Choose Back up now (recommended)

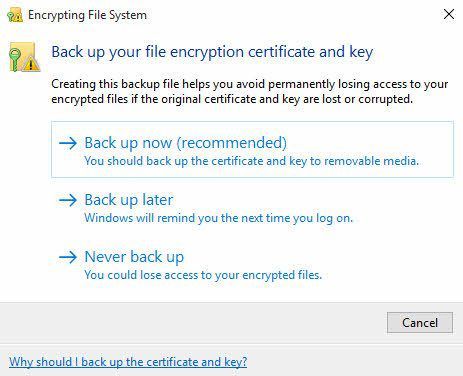point(252,149)
